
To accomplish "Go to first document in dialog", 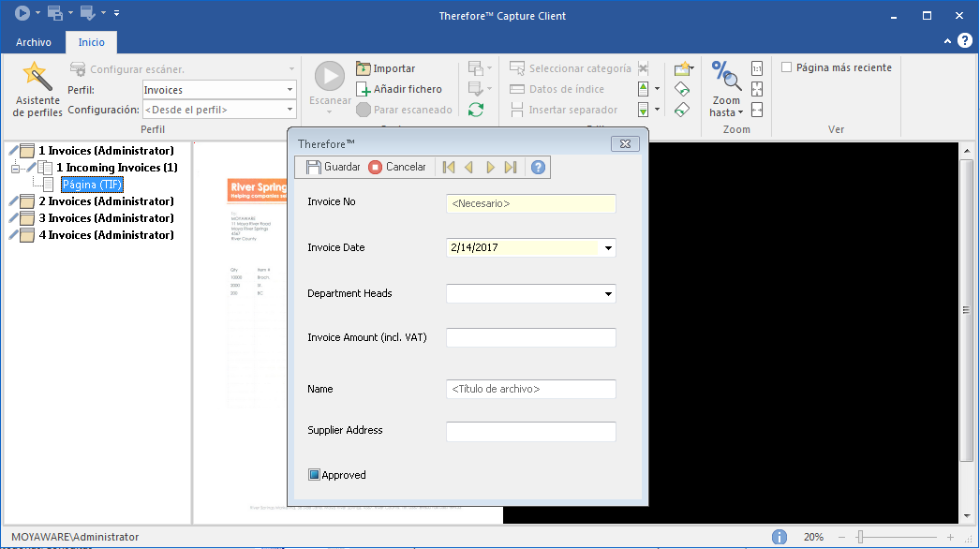I will click(448, 167).
